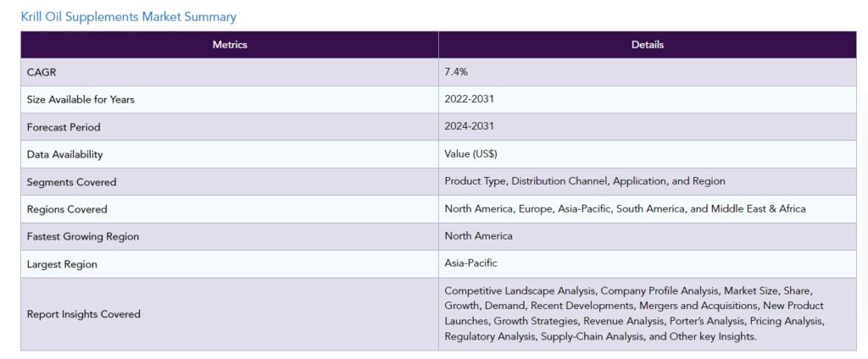Click the Krill Oil Supplements Market Summary heading
868x359 pixels.
click(129, 17)
